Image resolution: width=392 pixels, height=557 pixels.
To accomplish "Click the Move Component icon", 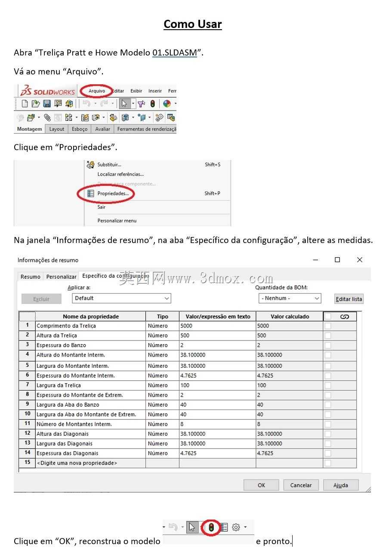I will pyautogui.click(x=96, y=117).
